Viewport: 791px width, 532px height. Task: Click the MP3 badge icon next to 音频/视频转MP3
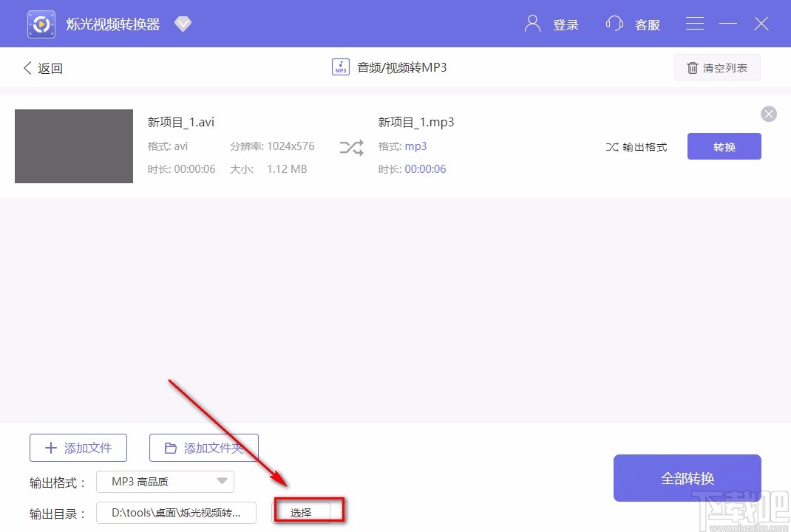click(340, 66)
